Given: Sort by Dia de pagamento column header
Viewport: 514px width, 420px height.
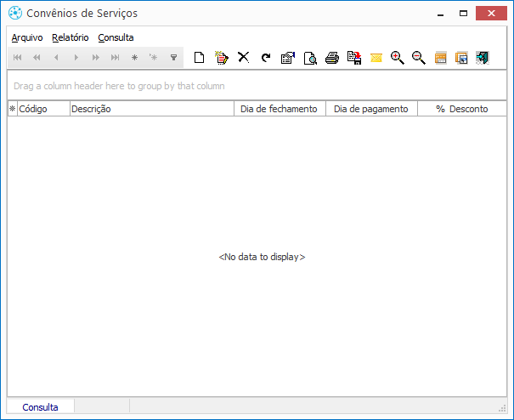Looking at the screenshot, I should click(372, 109).
